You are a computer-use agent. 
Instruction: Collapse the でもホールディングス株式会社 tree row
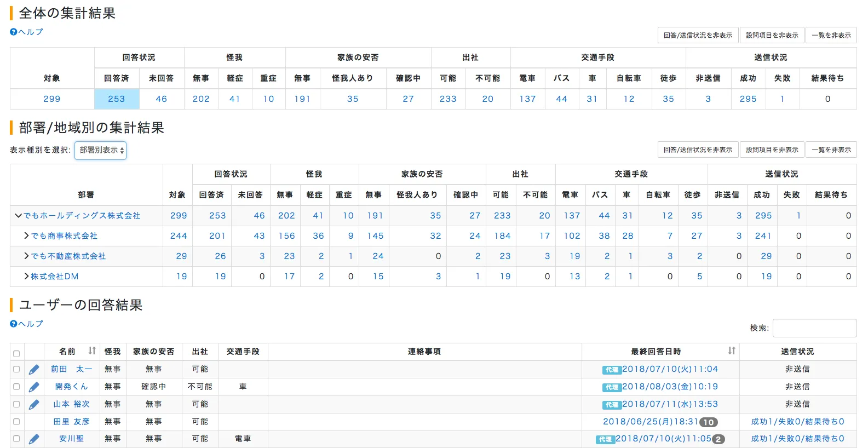coord(18,216)
